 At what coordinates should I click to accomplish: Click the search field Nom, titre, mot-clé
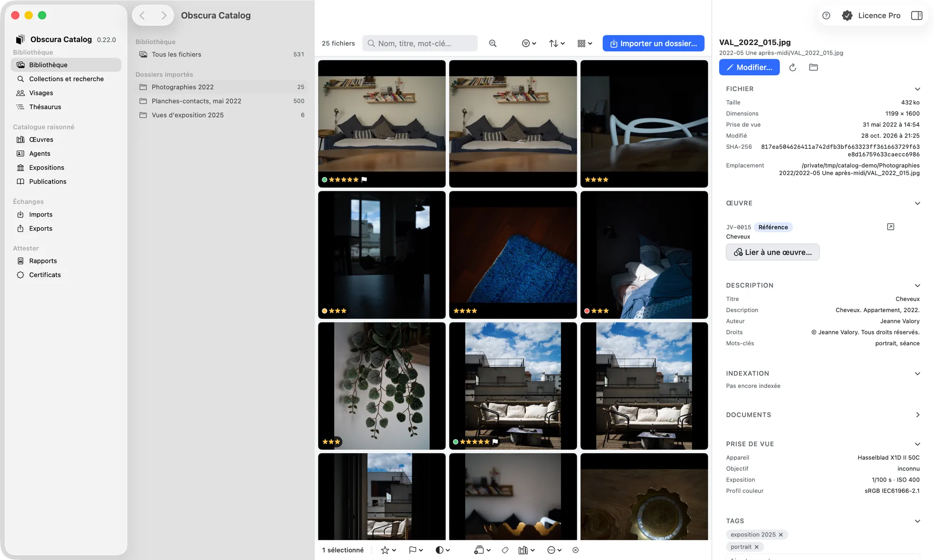(420, 43)
